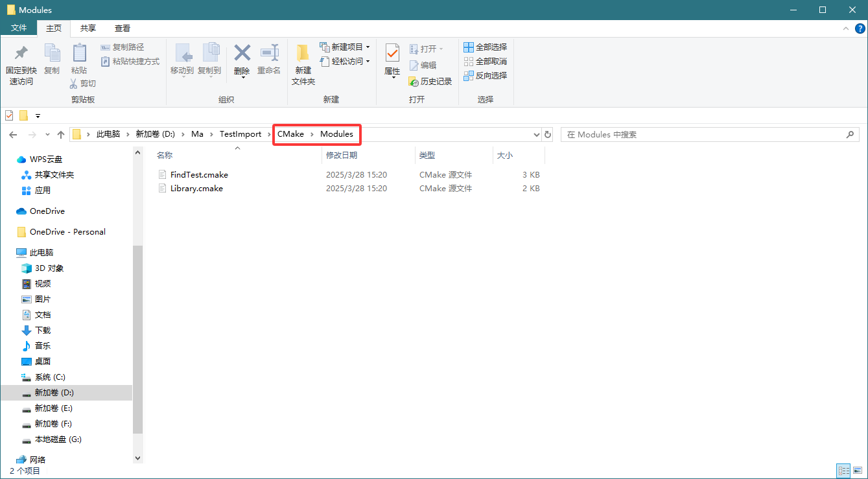This screenshot has width=868, height=479.
Task: Click the New Folder icon in ribbon
Action: (303, 53)
